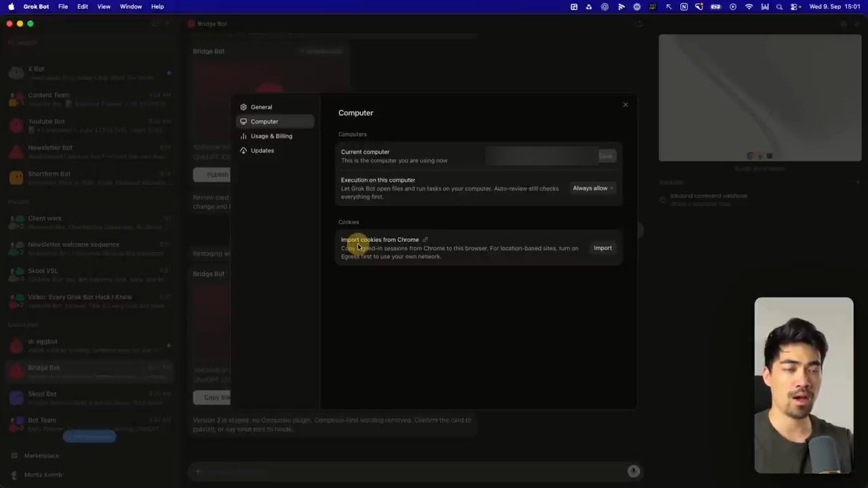Click the current computer name field
The image size is (868, 488).
[540, 156]
